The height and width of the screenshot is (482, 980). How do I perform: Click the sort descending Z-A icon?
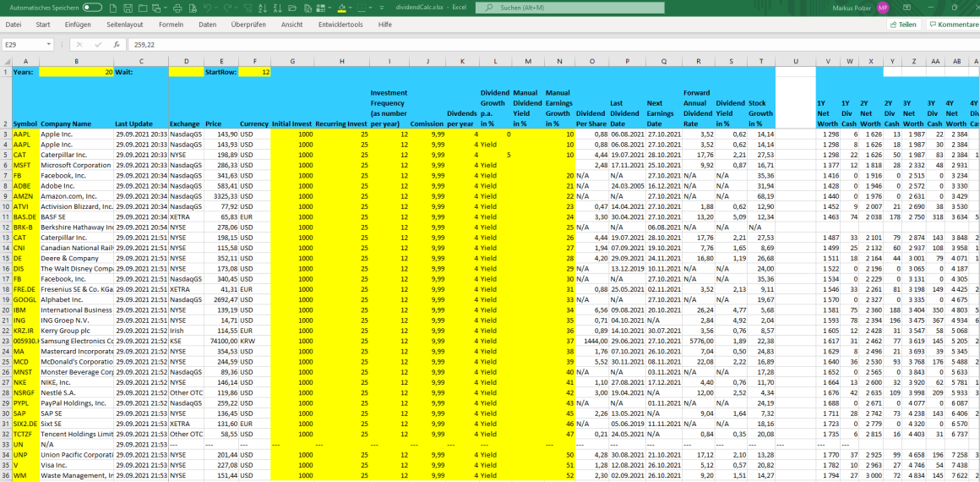(277, 8)
